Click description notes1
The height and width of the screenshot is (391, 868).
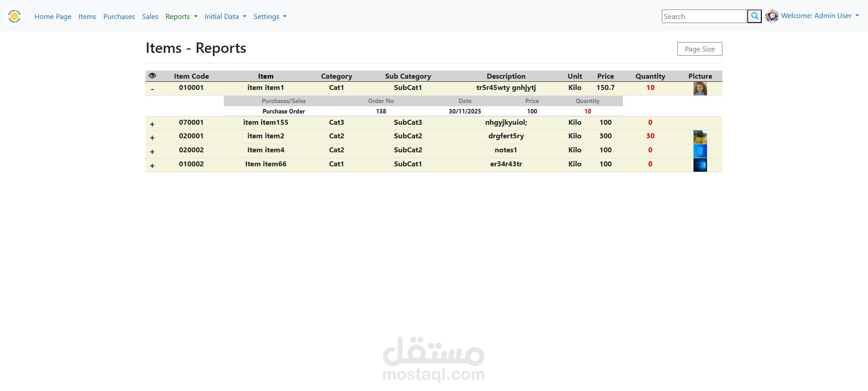(x=506, y=150)
